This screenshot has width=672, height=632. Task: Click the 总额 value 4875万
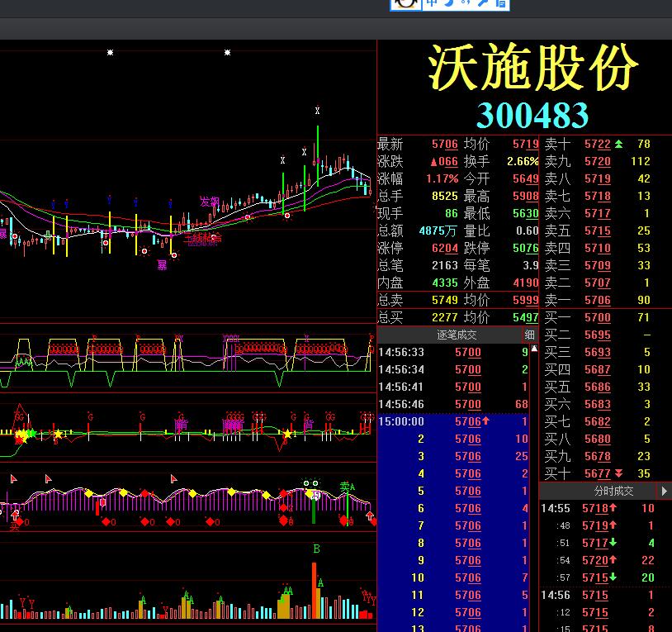(438, 230)
